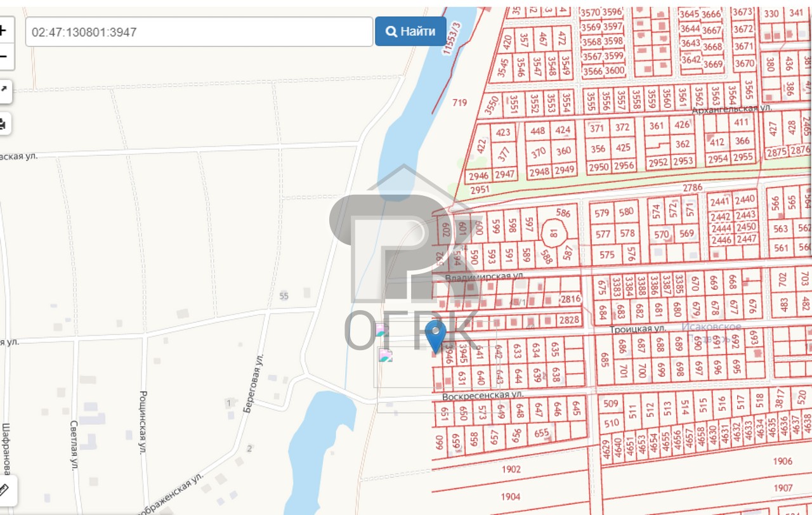812x515 pixels.
Task: Select parcel 510 on the map
Action: point(612,422)
